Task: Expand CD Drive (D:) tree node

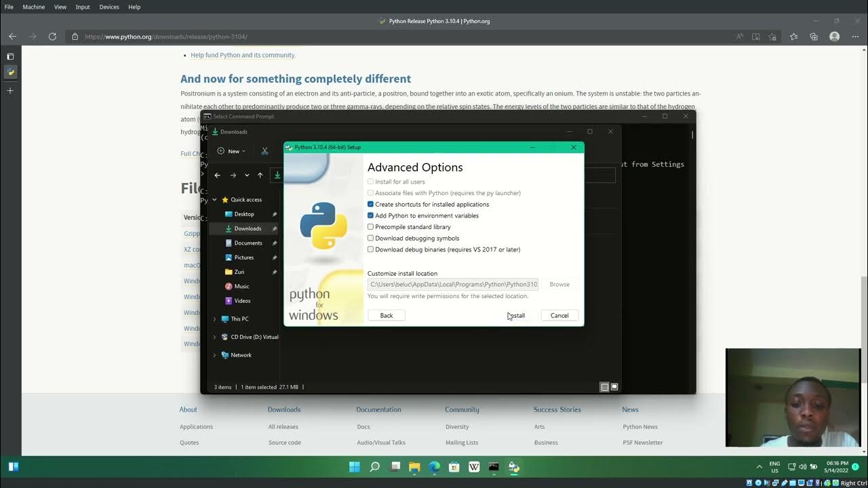Action: click(215, 337)
